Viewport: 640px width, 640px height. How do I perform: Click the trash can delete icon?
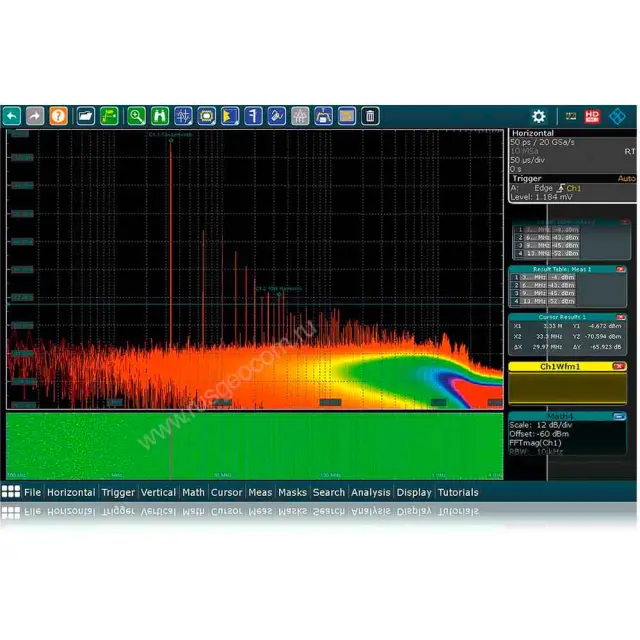tap(370, 116)
